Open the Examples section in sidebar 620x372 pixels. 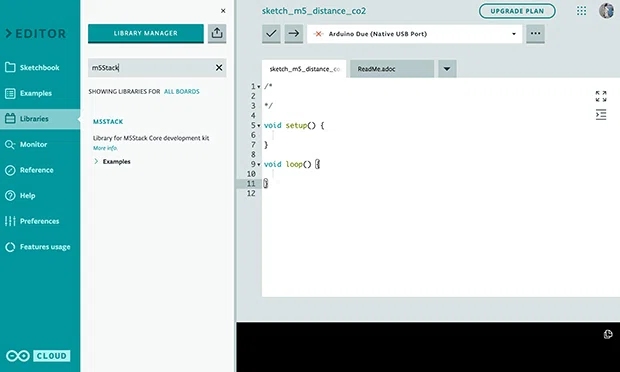coord(40,93)
